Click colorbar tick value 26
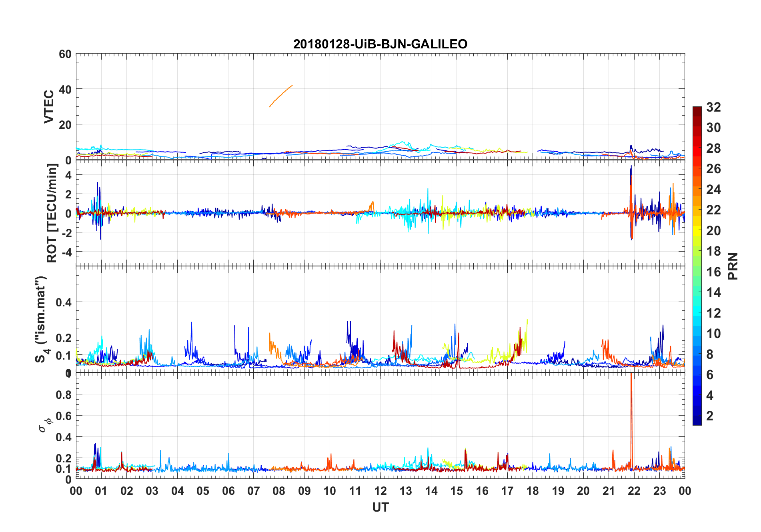Image resolution: width=761 pixels, height=532 pixels. point(713,169)
